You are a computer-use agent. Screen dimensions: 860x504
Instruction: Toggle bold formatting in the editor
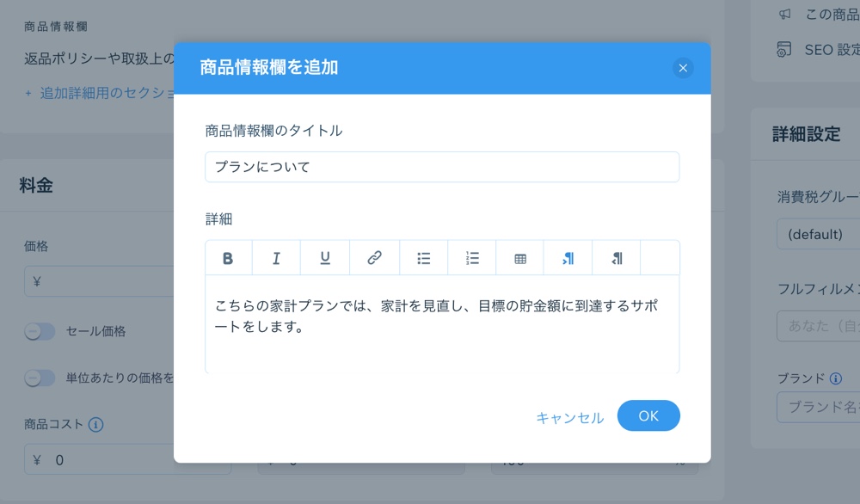(x=228, y=257)
